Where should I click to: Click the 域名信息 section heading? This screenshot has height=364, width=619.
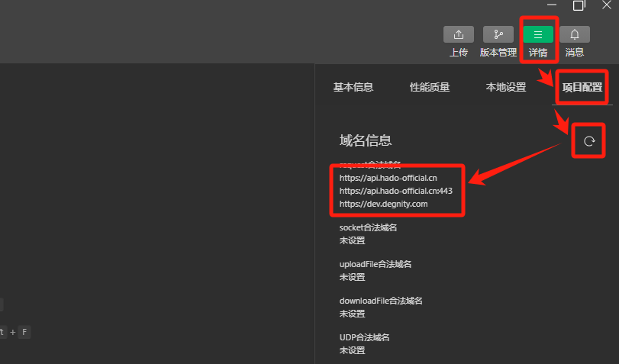(x=365, y=140)
